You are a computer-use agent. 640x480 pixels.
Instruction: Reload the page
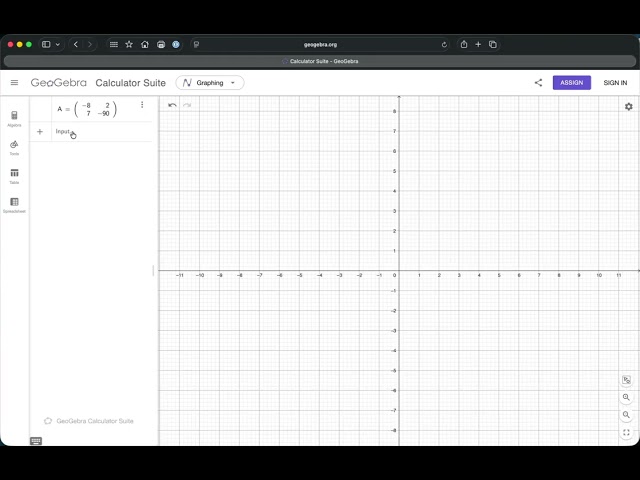coord(444,44)
